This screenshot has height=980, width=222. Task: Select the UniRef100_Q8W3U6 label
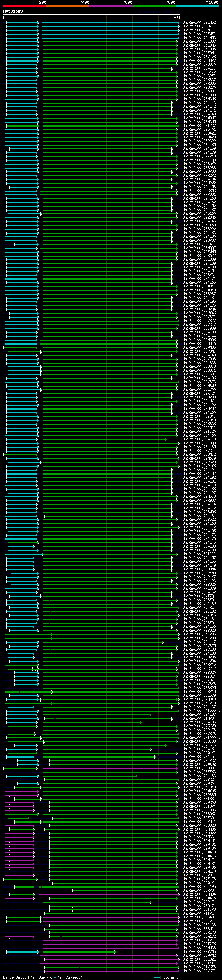(x=199, y=99)
